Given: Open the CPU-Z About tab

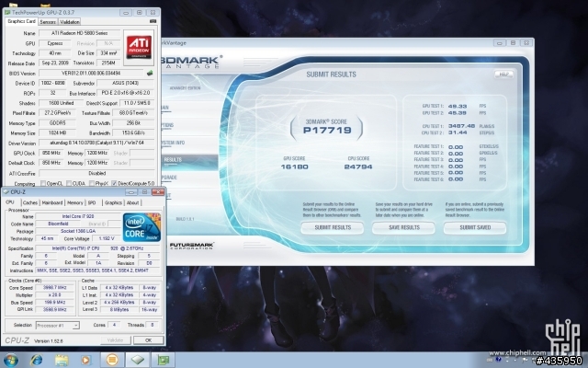Looking at the screenshot, I should pyautogui.click(x=132, y=202).
